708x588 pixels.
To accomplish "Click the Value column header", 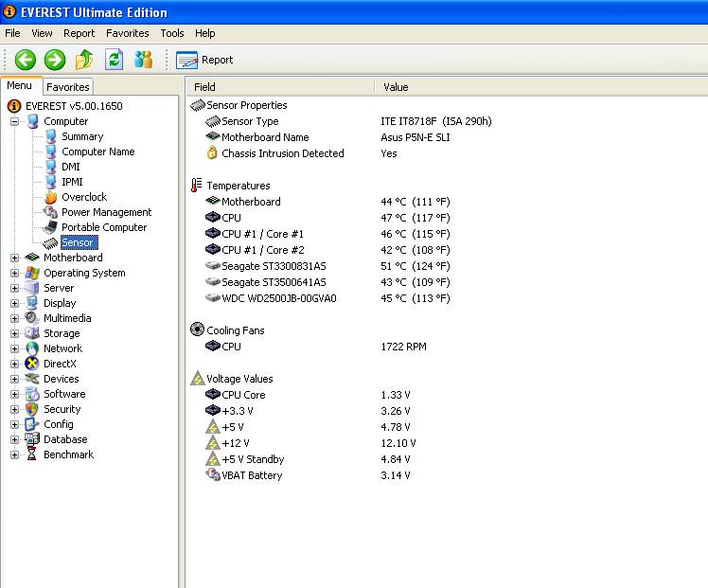I will 540,87.
